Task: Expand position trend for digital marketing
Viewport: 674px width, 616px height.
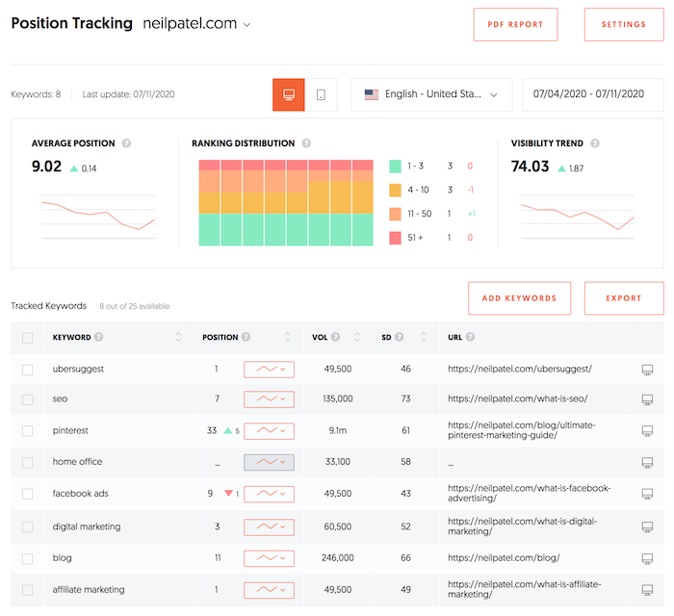Action: (x=269, y=527)
